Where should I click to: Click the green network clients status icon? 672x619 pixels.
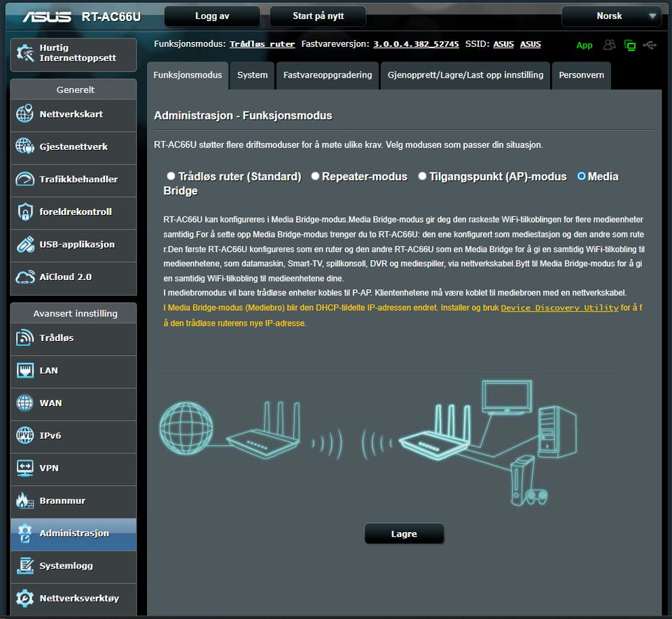point(629,45)
